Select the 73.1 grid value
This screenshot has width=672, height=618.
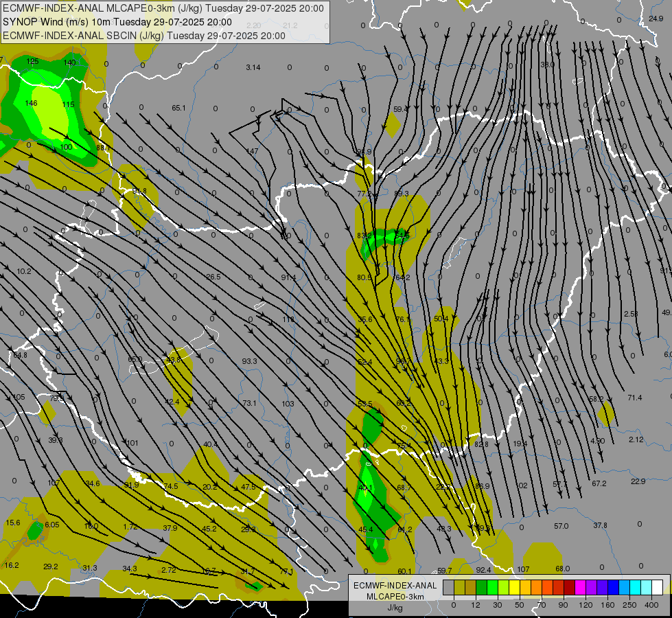click(249, 403)
